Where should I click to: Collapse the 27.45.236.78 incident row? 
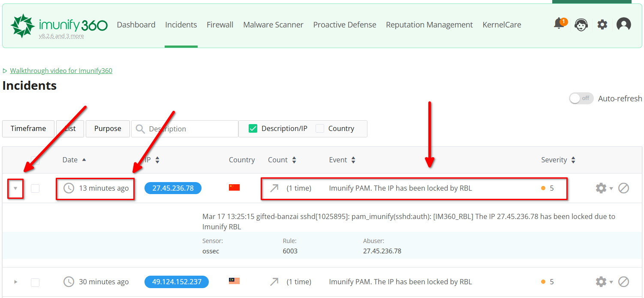15,188
